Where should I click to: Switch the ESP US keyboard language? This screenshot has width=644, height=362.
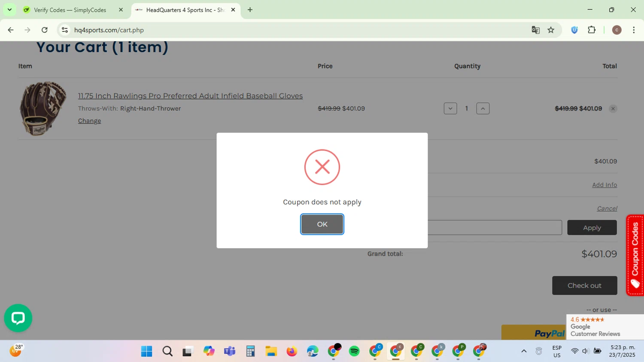pyautogui.click(x=557, y=351)
